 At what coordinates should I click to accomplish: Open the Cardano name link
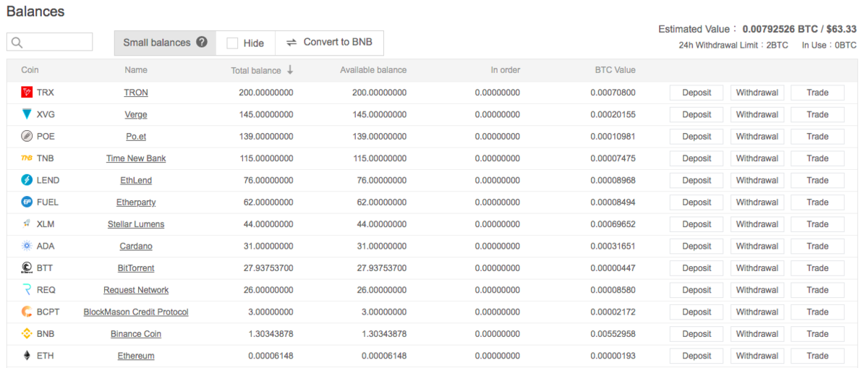point(136,246)
